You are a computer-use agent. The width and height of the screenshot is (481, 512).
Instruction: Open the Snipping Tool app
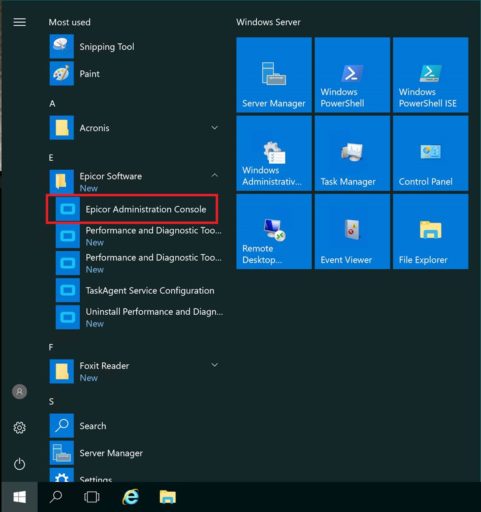(135, 47)
